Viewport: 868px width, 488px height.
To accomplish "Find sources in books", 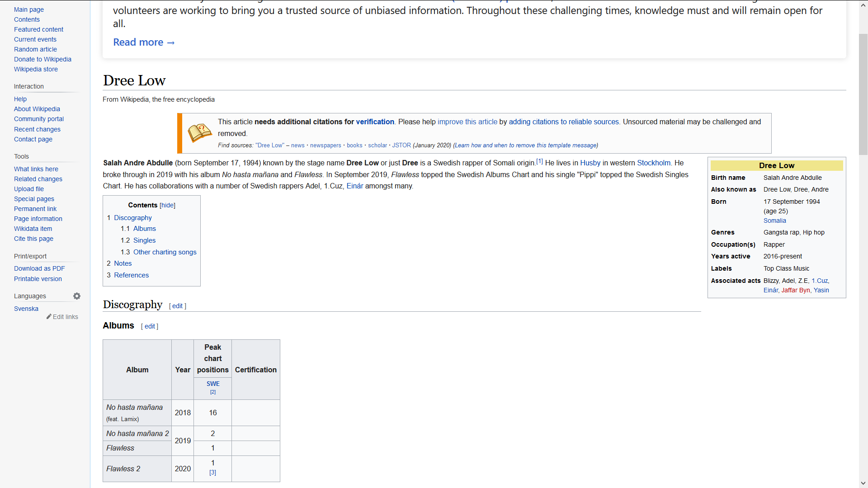I will pos(354,145).
